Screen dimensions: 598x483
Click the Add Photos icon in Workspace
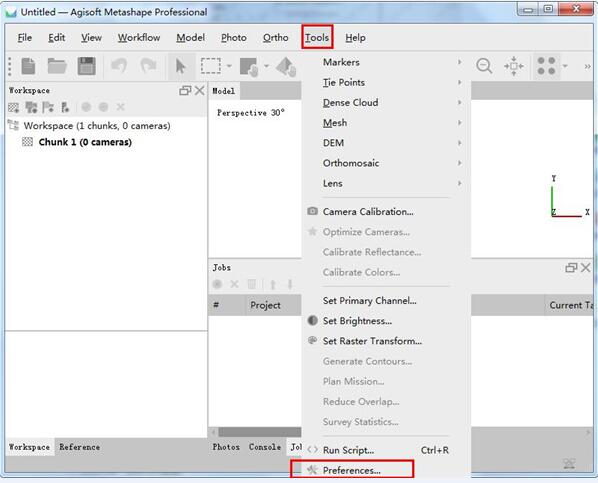point(31,108)
